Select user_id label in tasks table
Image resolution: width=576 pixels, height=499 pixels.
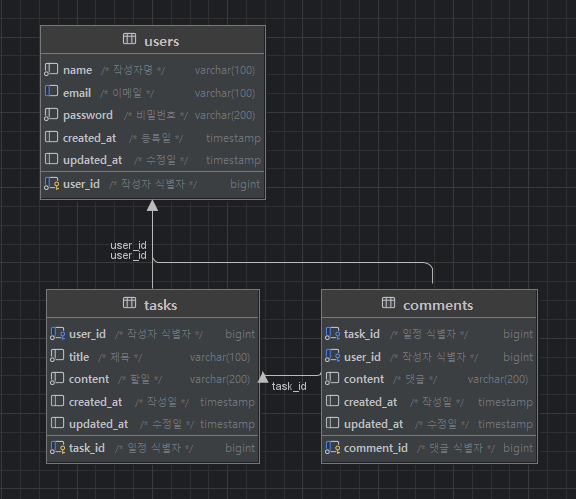[x=87, y=334]
